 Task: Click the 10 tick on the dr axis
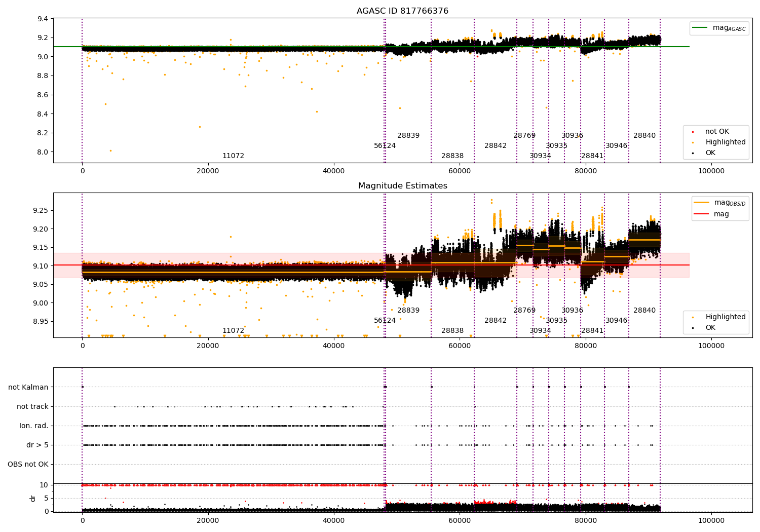[x=44, y=485]
